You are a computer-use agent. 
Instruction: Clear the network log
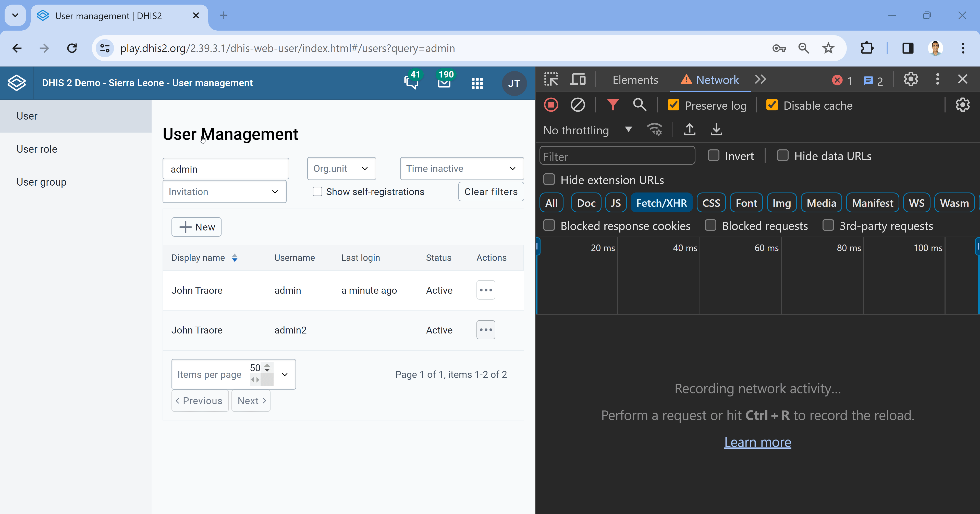point(578,105)
